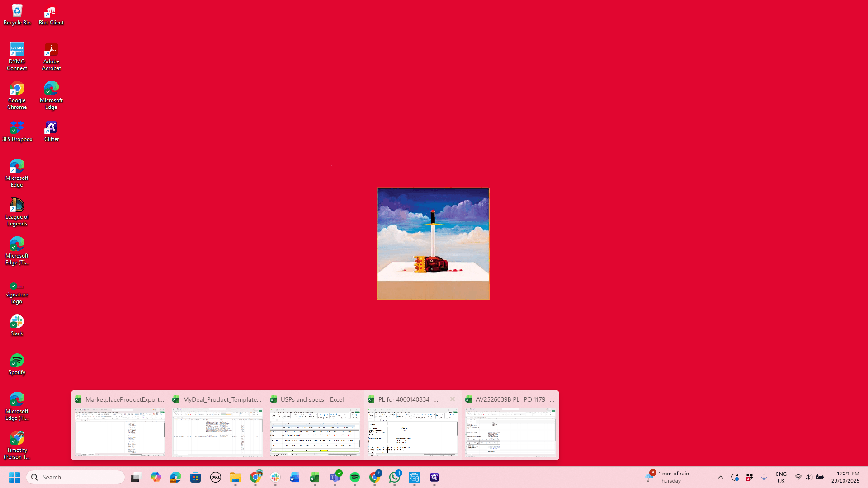
Task: Click the microphone icon in the system tray
Action: (x=764, y=477)
